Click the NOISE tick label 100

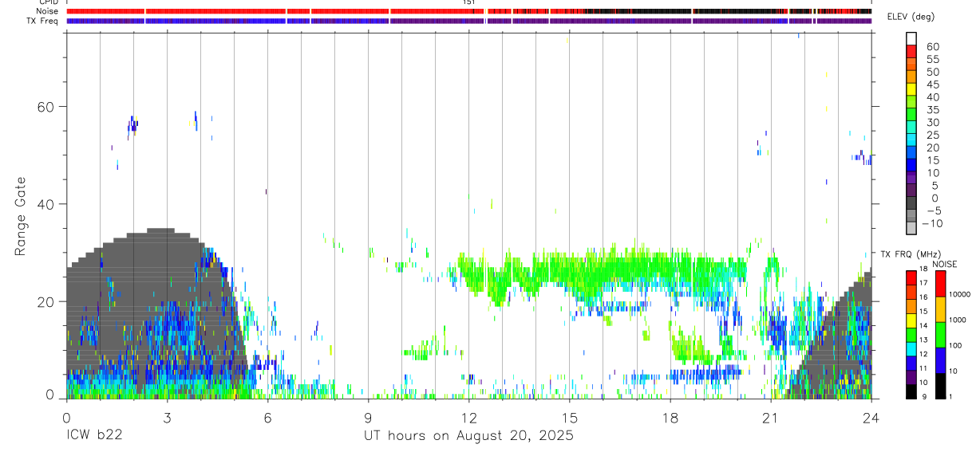954,346
